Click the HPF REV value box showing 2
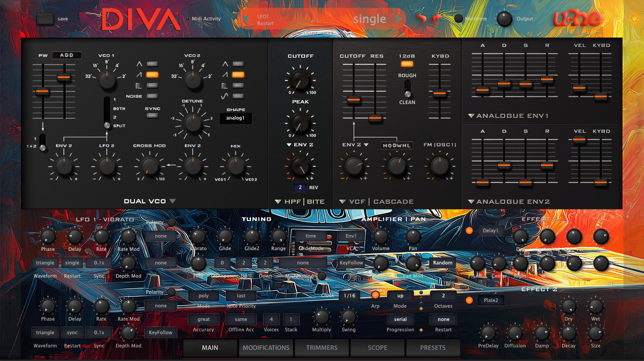 click(300, 188)
